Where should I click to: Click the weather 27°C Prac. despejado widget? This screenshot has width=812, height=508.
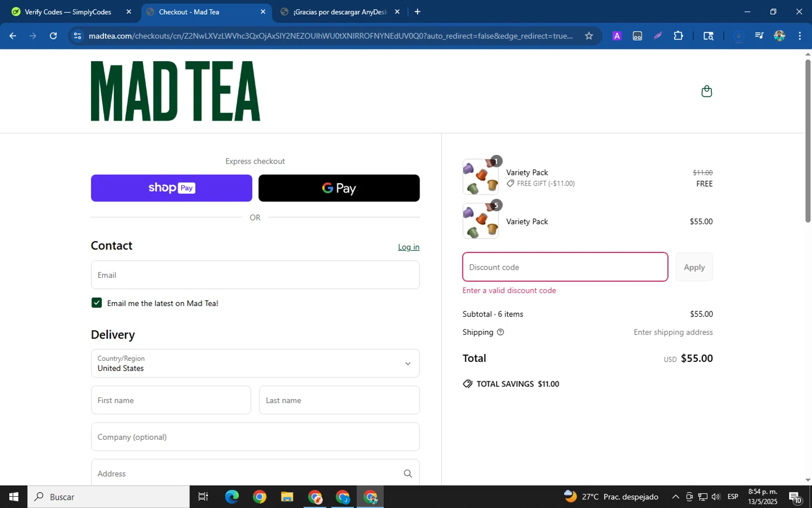(x=611, y=497)
